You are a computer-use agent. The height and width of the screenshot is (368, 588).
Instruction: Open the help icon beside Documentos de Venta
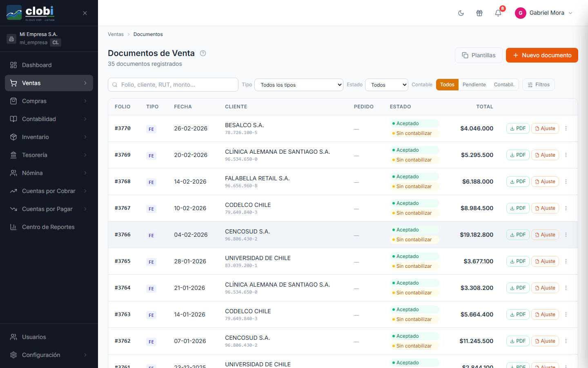pyautogui.click(x=203, y=53)
